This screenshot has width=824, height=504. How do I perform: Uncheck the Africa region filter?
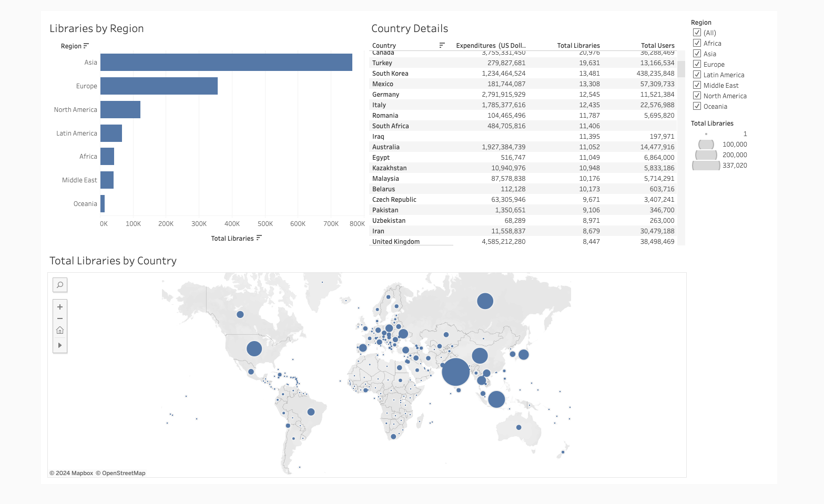coord(697,43)
